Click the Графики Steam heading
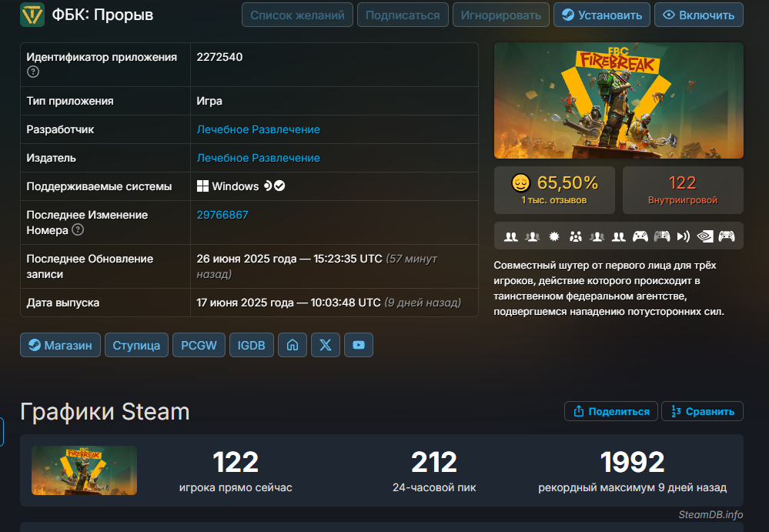Screen dimensions: 769x532 pos(105,411)
